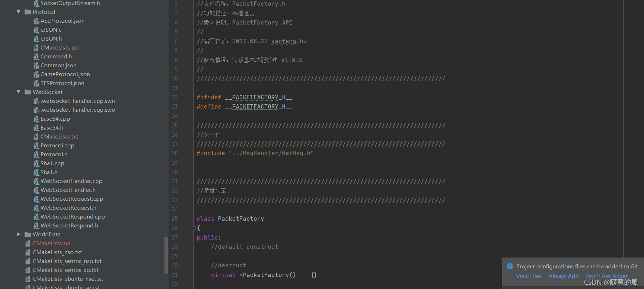
Task: Open WebSocketRequest.cpp in the tree
Action: (72, 199)
